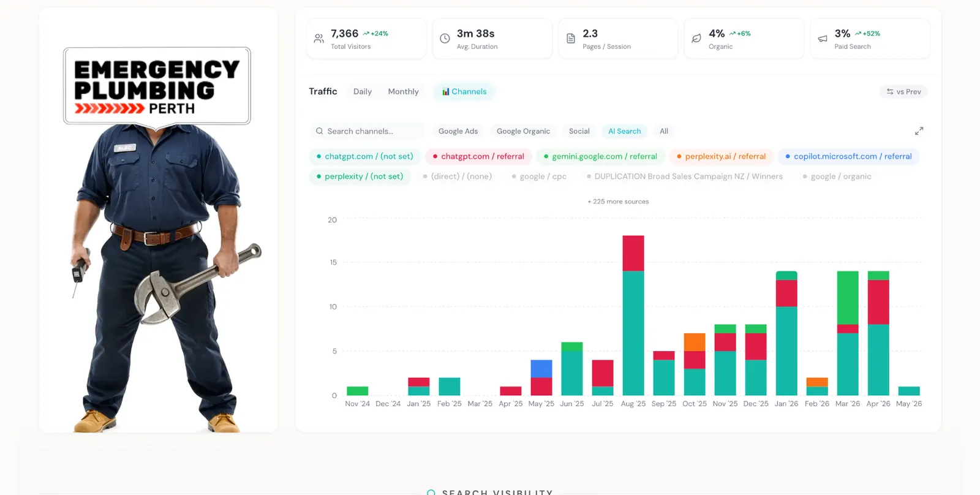The image size is (980, 495).
Task: Click the Apr '26 red bar segment
Action: 878,302
